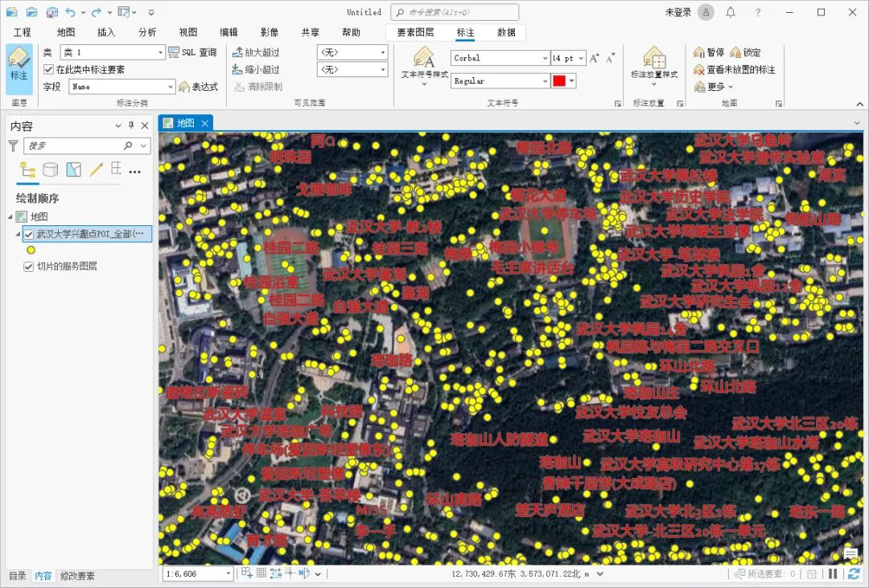This screenshot has width=869, height=588.
Task: Close the 地图 view tab
Action: tap(204, 123)
